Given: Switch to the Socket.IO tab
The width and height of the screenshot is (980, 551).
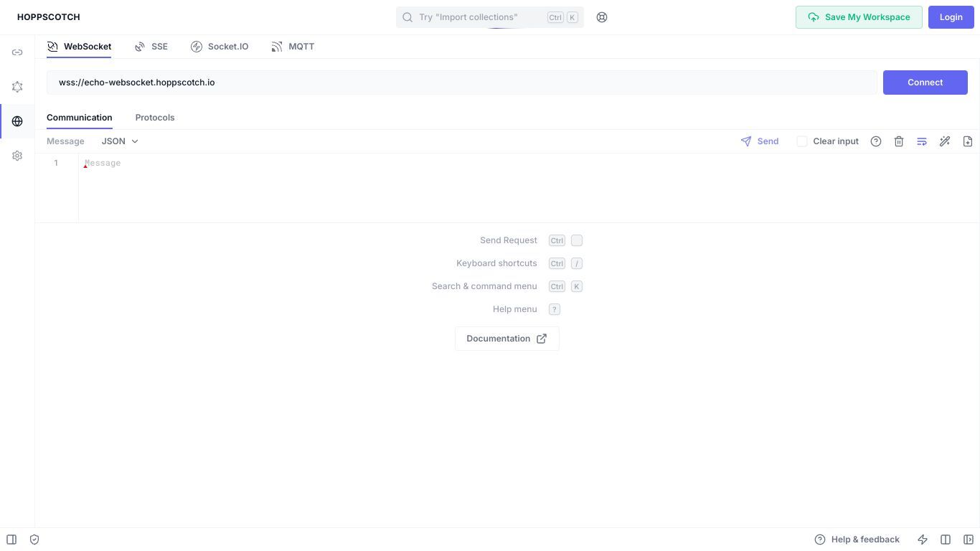Looking at the screenshot, I should [x=220, y=47].
